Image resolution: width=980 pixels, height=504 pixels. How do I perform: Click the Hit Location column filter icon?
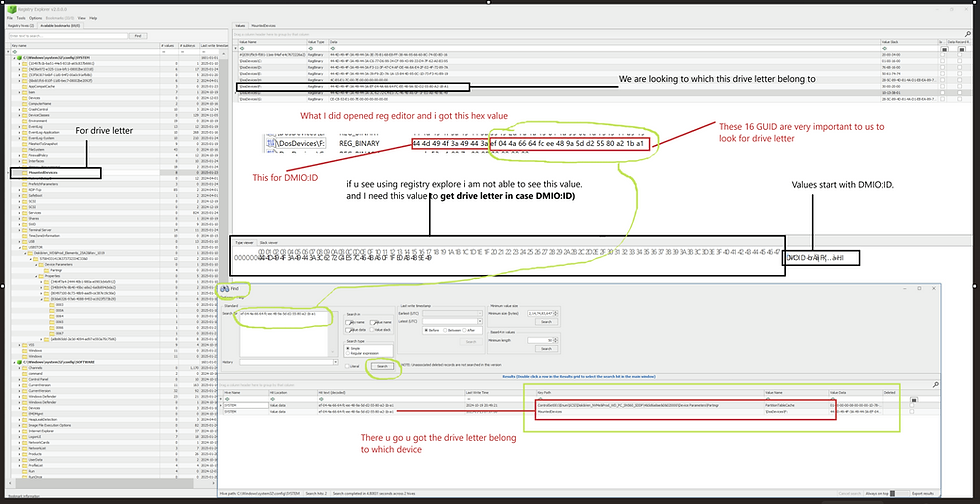click(272, 399)
